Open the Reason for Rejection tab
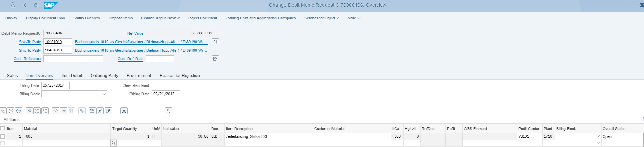 (x=180, y=75)
